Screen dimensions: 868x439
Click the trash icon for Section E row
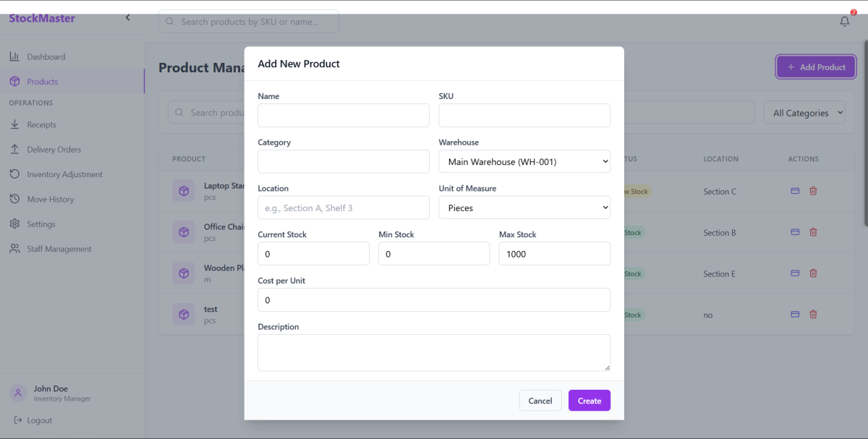coord(813,273)
